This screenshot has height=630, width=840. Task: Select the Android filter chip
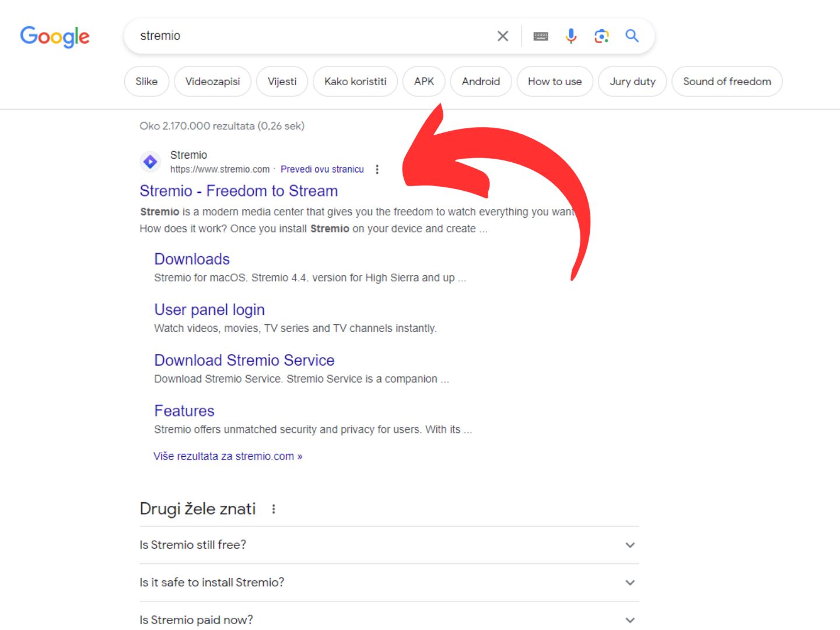pyautogui.click(x=481, y=82)
